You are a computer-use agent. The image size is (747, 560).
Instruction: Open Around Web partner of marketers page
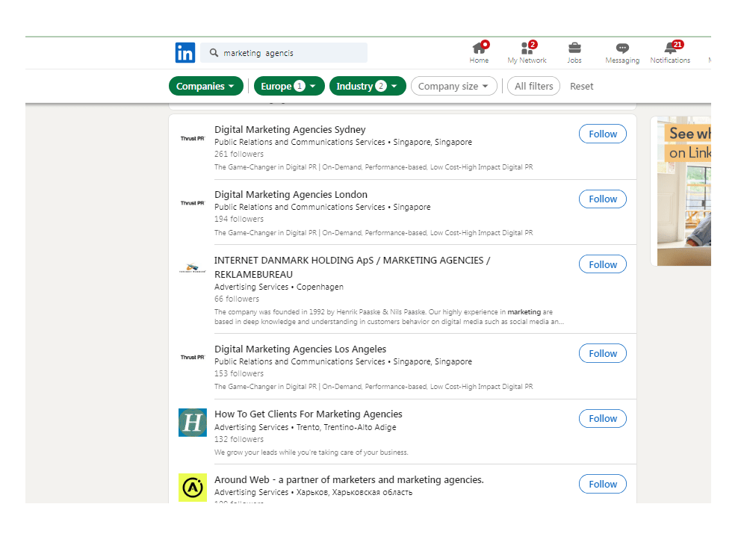pos(349,479)
